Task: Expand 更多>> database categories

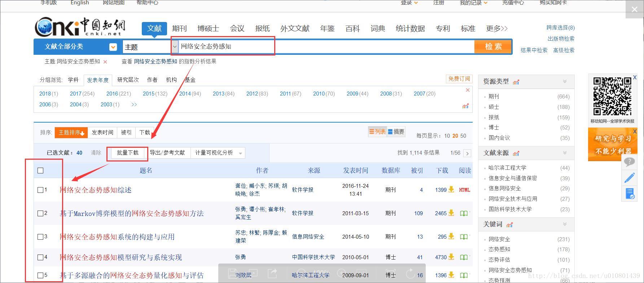Action: click(x=496, y=28)
